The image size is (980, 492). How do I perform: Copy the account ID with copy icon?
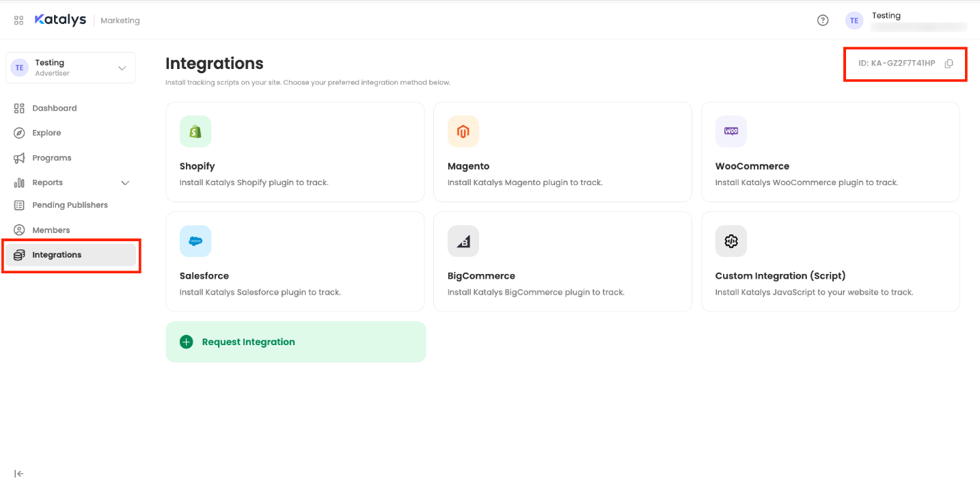[949, 64]
